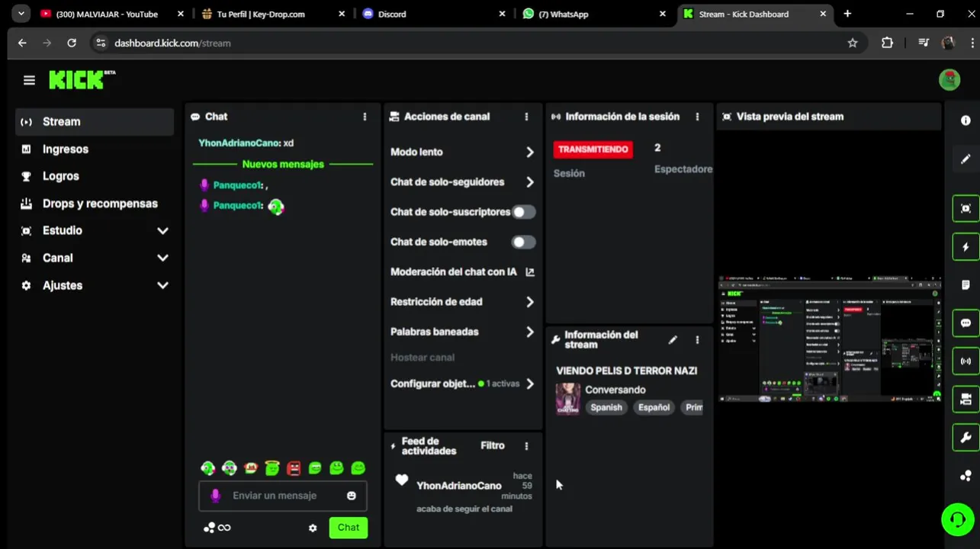Select the red angry face emote
The width and height of the screenshot is (980, 549).
pos(294,468)
